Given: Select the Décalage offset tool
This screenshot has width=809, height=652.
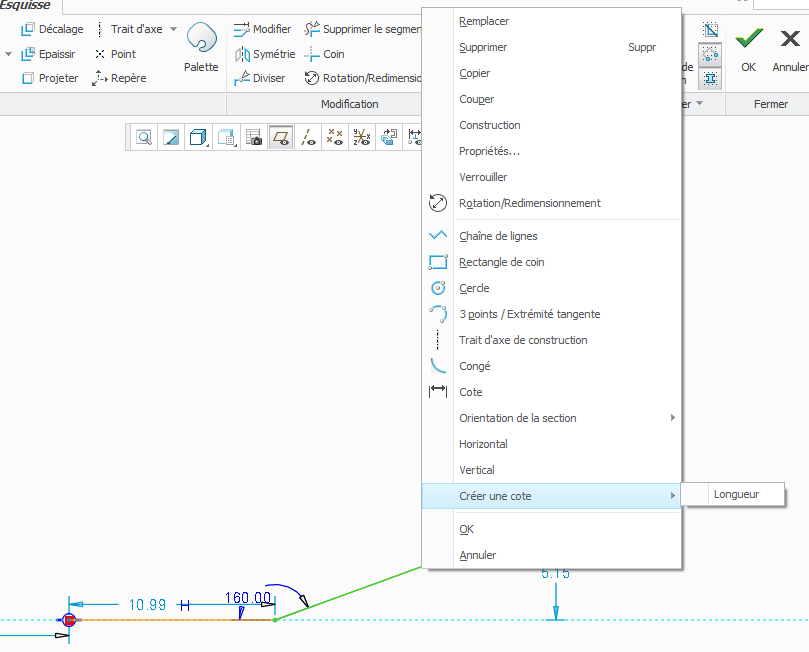Looking at the screenshot, I should click(x=52, y=29).
